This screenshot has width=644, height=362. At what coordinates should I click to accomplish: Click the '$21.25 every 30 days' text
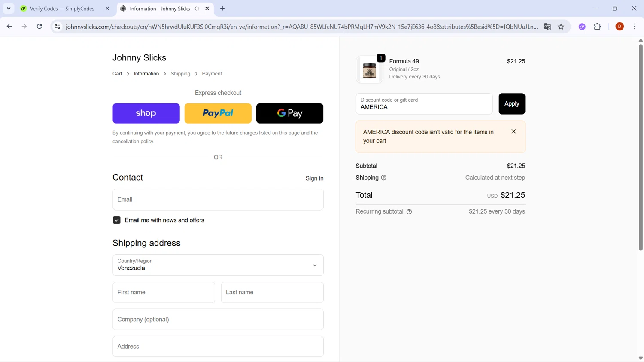pos(497,211)
